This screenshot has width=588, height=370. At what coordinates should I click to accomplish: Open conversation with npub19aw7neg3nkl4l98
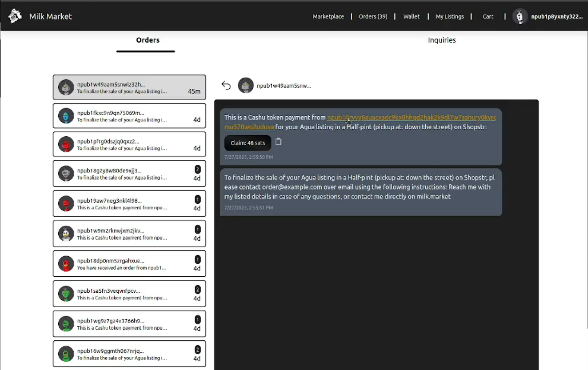tap(129, 204)
